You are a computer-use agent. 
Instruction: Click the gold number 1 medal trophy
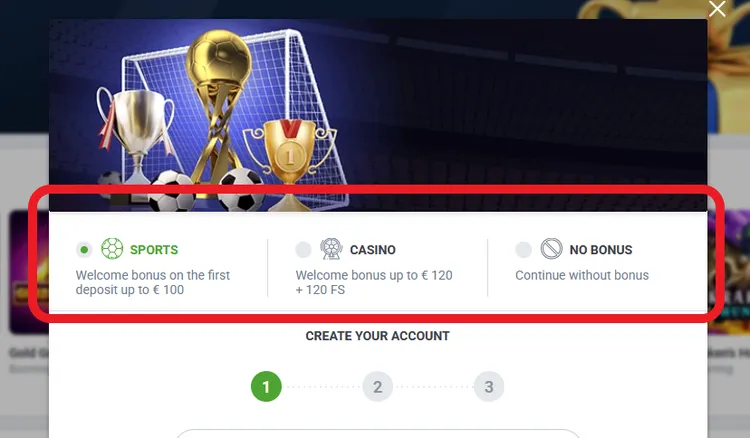(x=289, y=163)
